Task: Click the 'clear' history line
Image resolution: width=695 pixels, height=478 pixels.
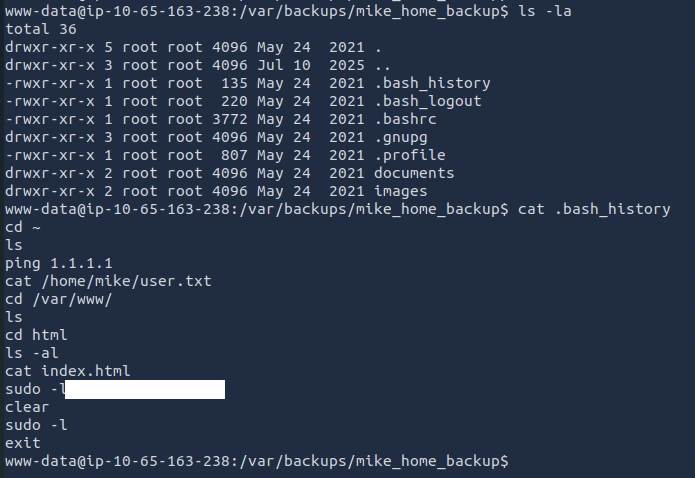Action: pos(27,407)
